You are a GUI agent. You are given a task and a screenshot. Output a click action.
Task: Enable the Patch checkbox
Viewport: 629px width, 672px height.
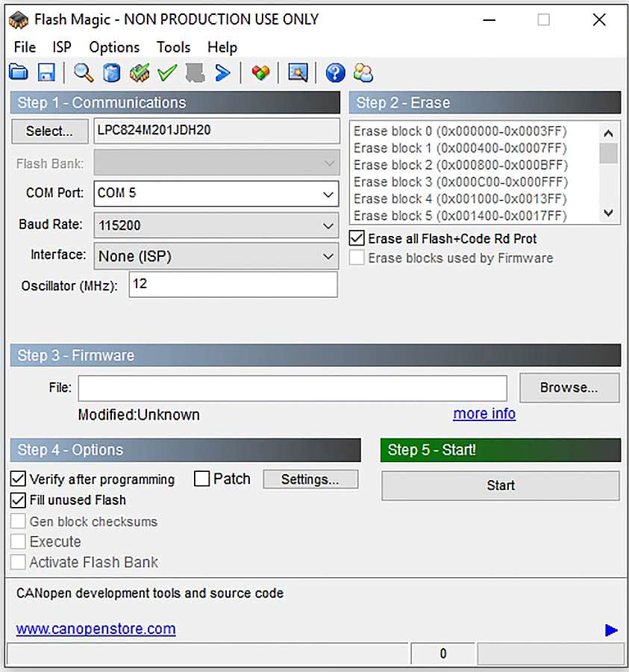[x=201, y=479]
